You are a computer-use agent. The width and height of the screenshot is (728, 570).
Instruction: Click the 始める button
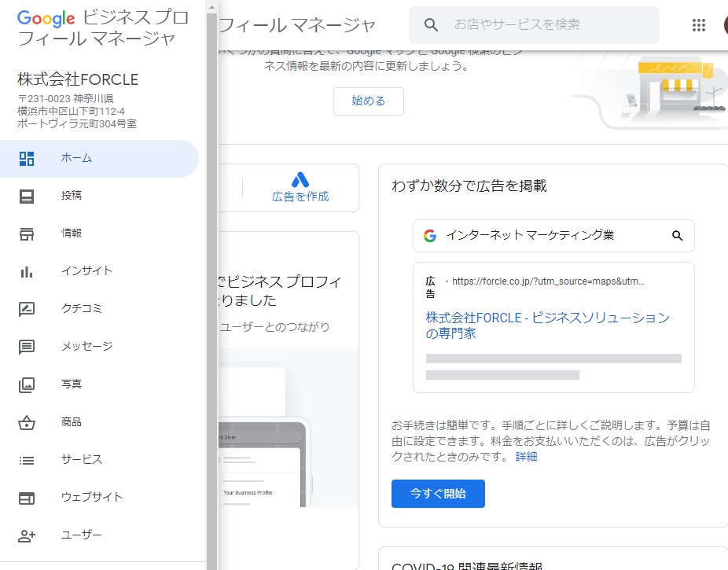tap(368, 101)
